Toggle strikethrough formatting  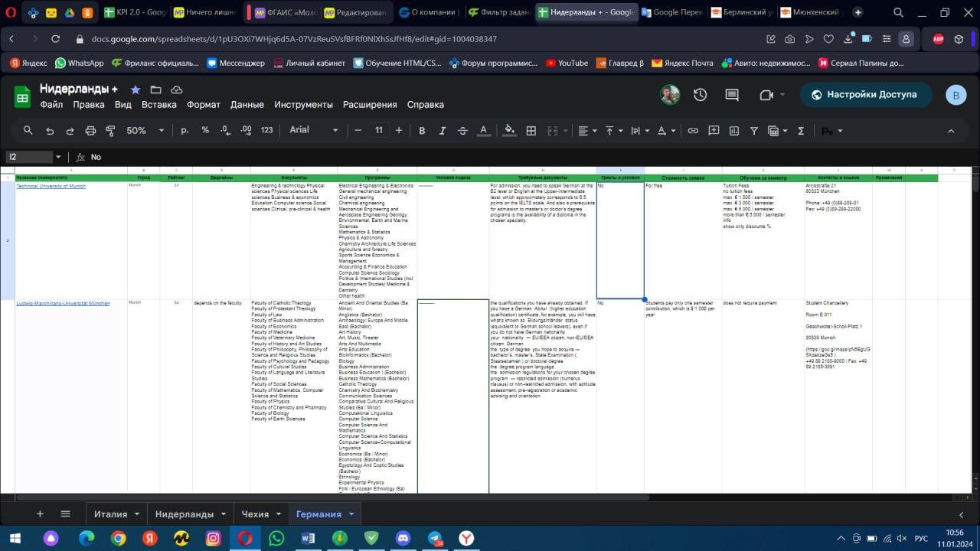462,131
